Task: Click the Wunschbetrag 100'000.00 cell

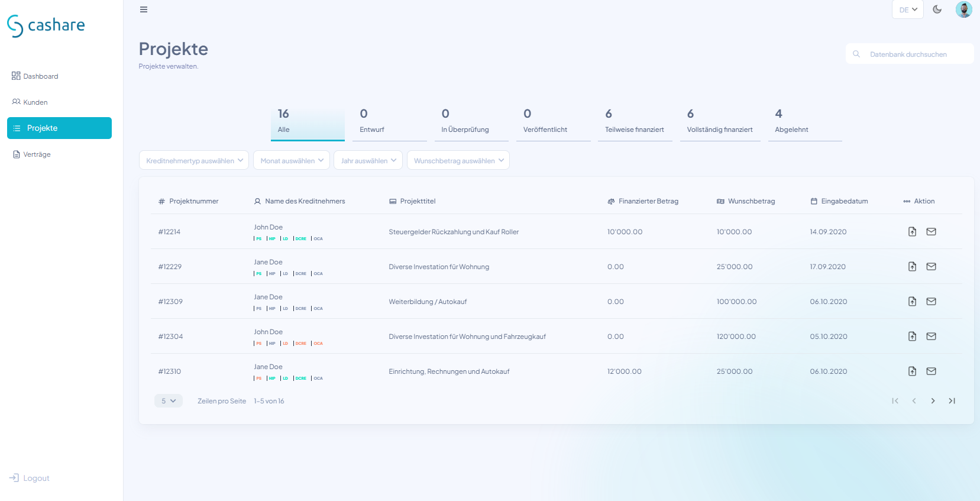Action: 736,302
